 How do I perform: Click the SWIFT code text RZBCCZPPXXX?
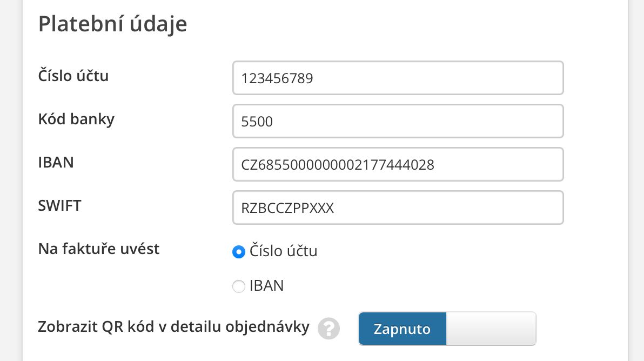pos(288,209)
